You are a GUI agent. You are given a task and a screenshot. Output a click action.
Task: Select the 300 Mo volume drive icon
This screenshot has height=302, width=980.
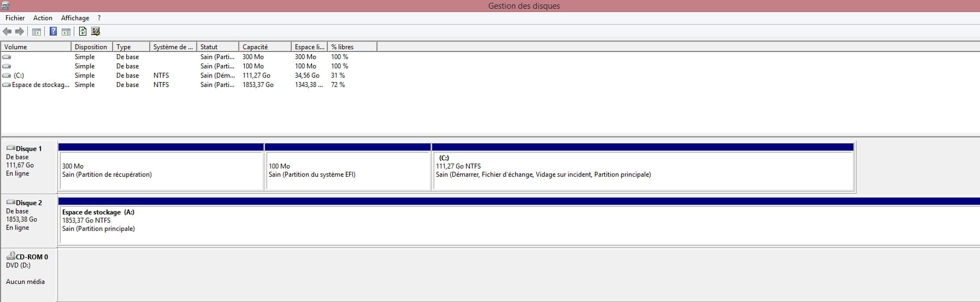(x=7, y=57)
